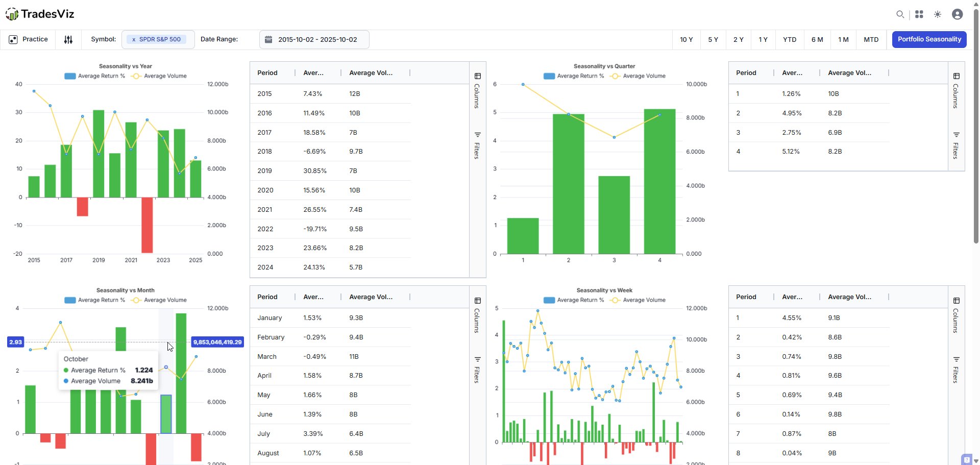Toggle Average Return % legend in Week chart
Image resolution: width=980 pixels, height=465 pixels.
(x=574, y=300)
